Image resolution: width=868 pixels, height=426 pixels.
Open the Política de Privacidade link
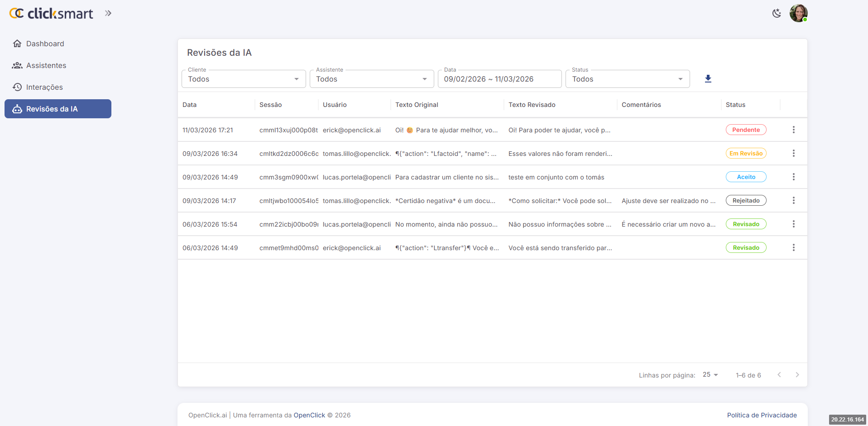[x=762, y=415]
